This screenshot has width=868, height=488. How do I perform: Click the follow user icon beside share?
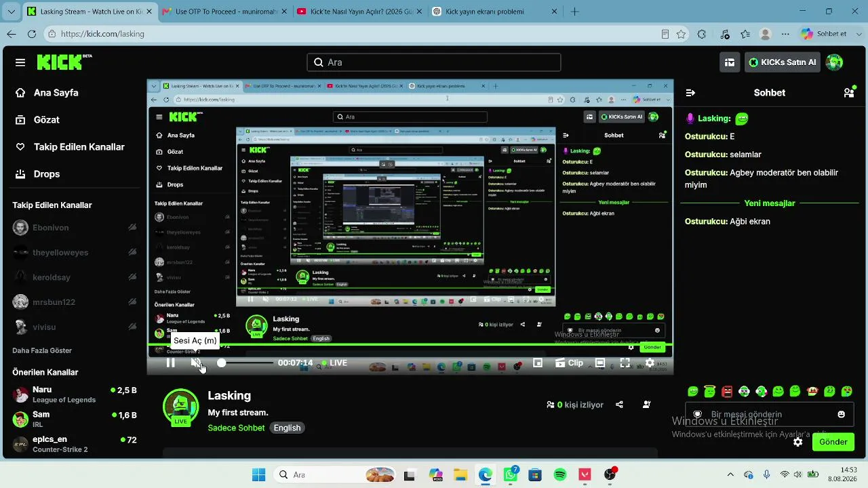(647, 405)
